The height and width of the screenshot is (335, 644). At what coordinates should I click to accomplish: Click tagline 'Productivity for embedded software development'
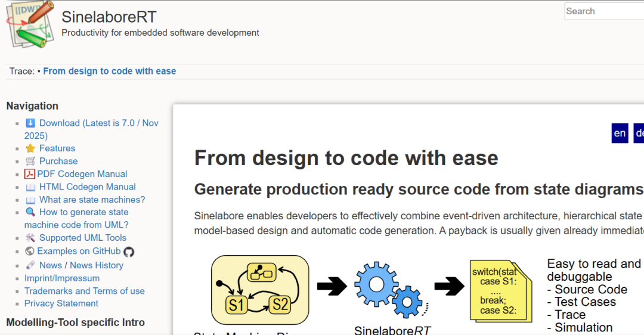pos(160,33)
